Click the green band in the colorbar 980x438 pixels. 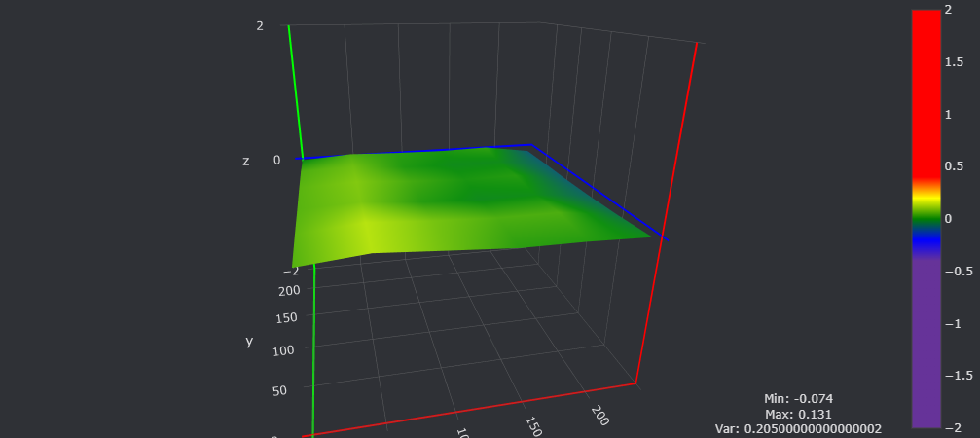pos(926,218)
